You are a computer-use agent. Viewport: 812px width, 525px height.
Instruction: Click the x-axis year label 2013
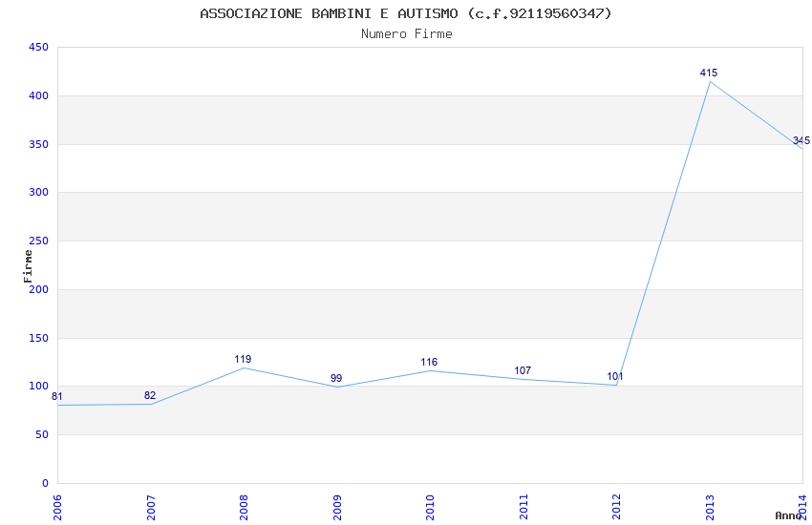click(710, 508)
